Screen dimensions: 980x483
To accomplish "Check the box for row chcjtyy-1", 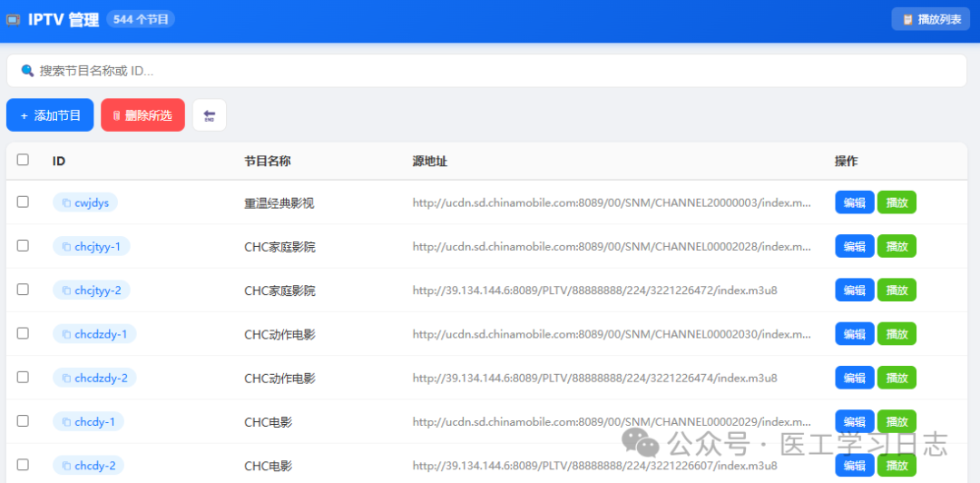I will (23, 245).
